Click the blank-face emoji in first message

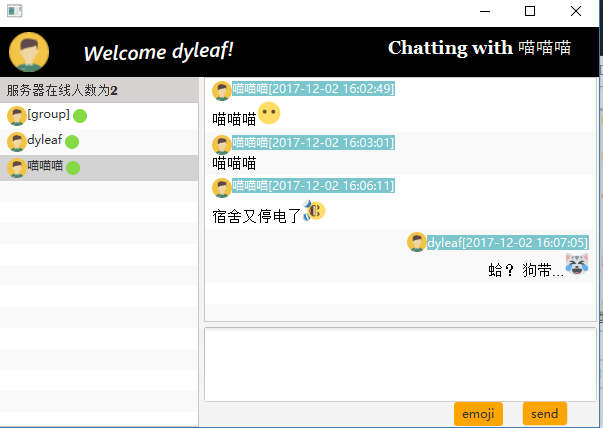coord(269,113)
